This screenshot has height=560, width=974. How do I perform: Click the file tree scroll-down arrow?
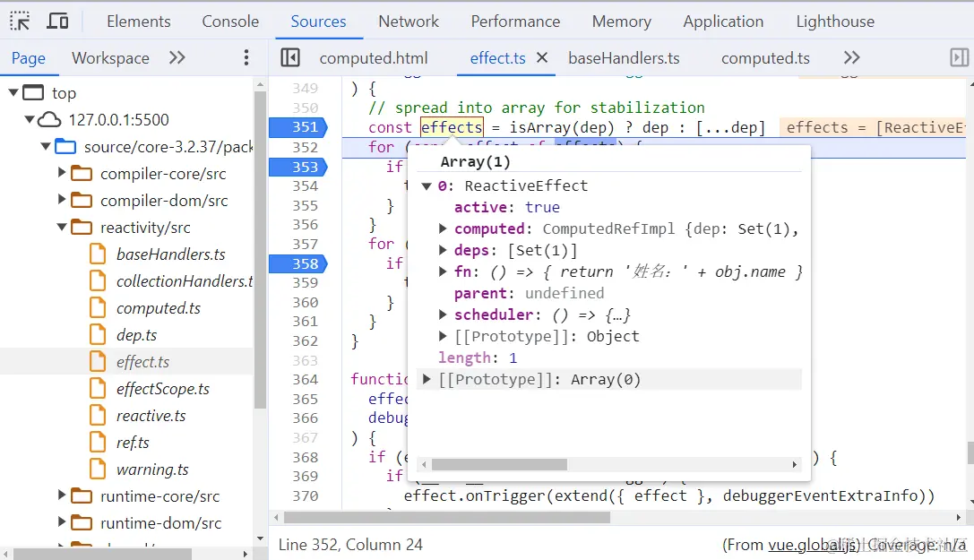tap(260, 538)
